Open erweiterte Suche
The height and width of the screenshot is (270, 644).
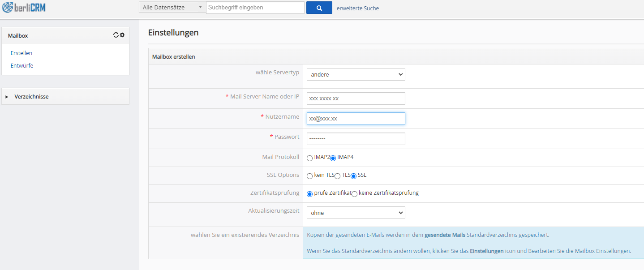[x=357, y=8]
